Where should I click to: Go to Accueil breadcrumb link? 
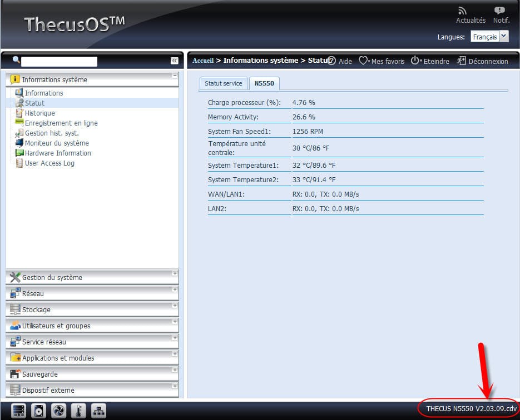203,61
